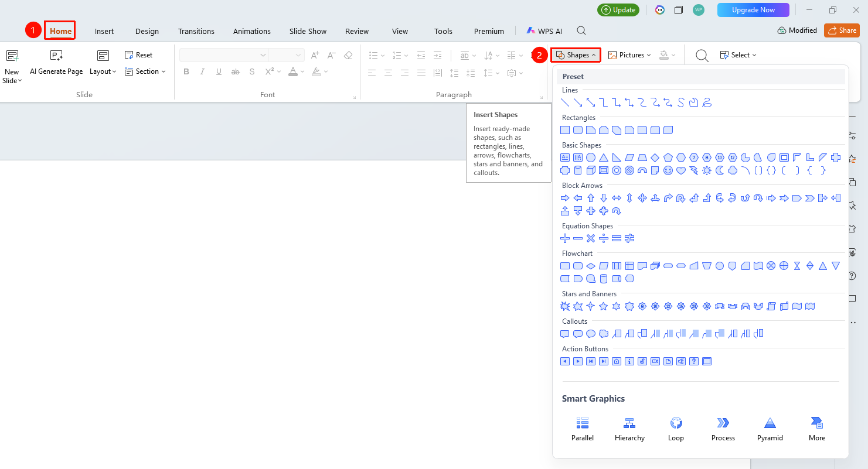868x469 pixels.
Task: Insert Pyramid smart graphic
Action: (770, 429)
